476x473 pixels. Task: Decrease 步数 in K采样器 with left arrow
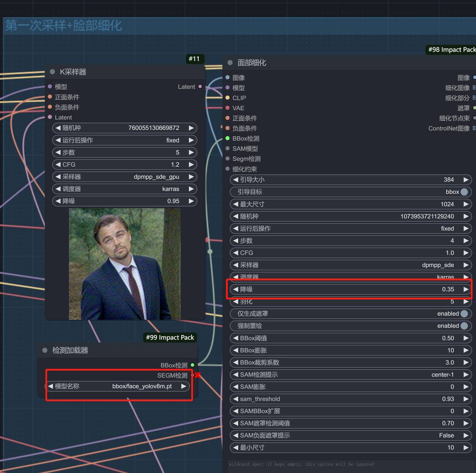tap(58, 153)
